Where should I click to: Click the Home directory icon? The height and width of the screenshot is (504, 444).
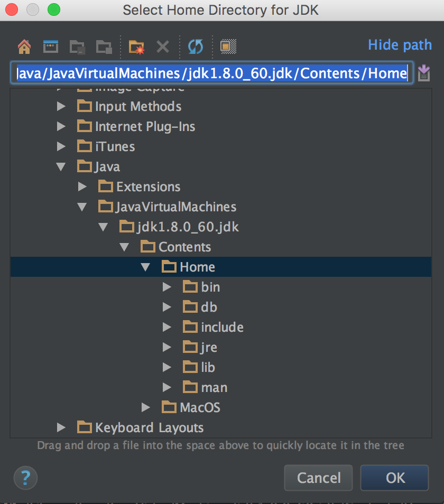[24, 46]
